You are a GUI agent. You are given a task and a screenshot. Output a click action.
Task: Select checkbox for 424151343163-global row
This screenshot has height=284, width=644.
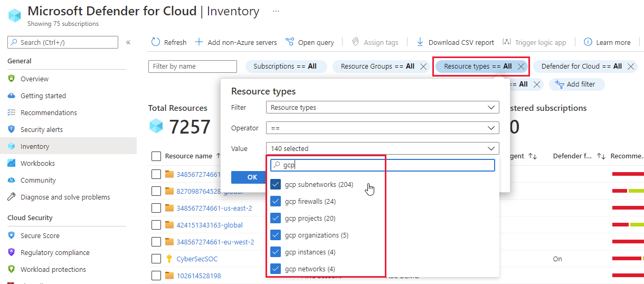(156, 225)
